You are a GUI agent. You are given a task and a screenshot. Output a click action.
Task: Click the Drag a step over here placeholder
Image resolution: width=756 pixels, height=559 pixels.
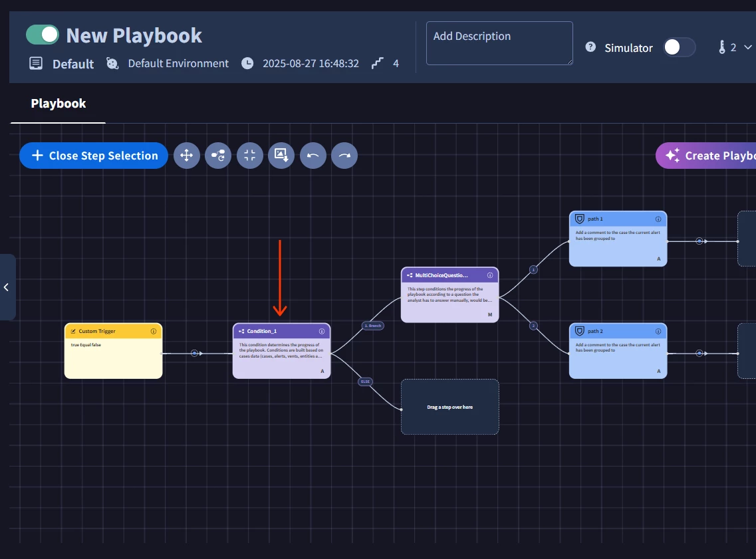click(x=450, y=407)
